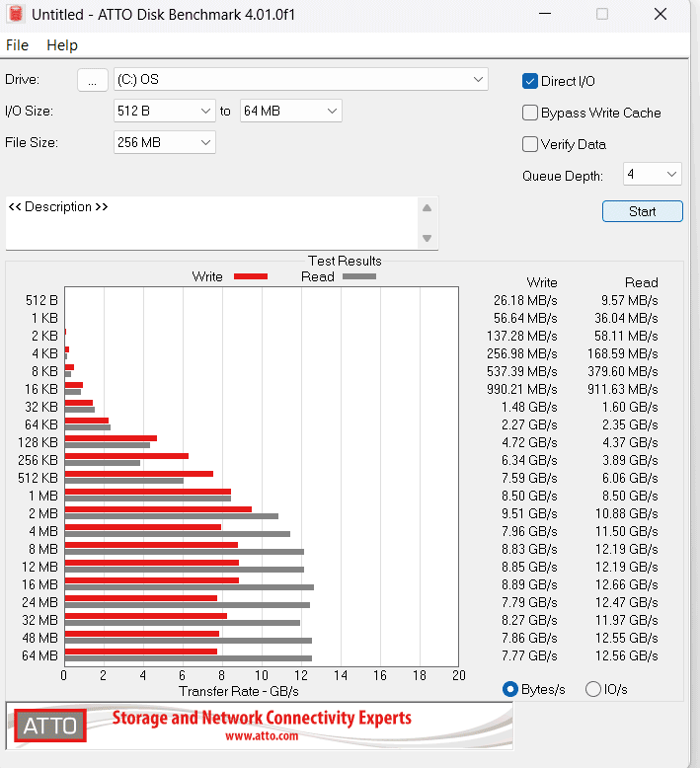Open the Help menu
Screen dimensions: 700x768
click(62, 45)
